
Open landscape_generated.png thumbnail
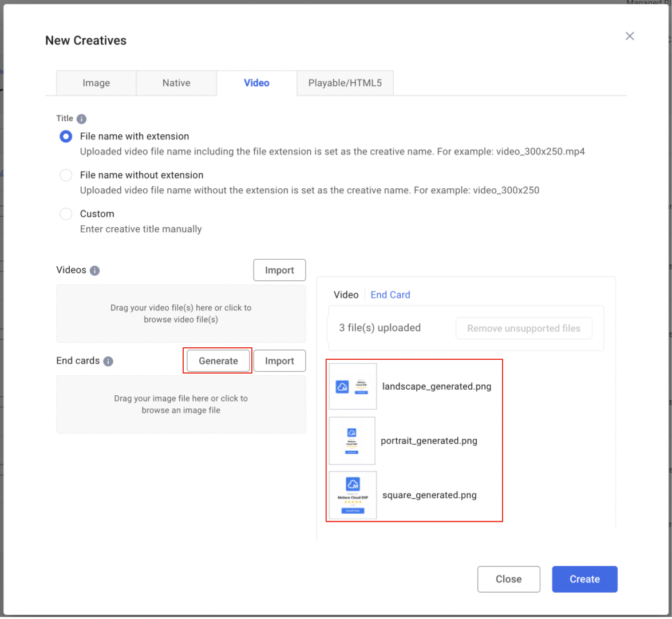pyautogui.click(x=353, y=387)
